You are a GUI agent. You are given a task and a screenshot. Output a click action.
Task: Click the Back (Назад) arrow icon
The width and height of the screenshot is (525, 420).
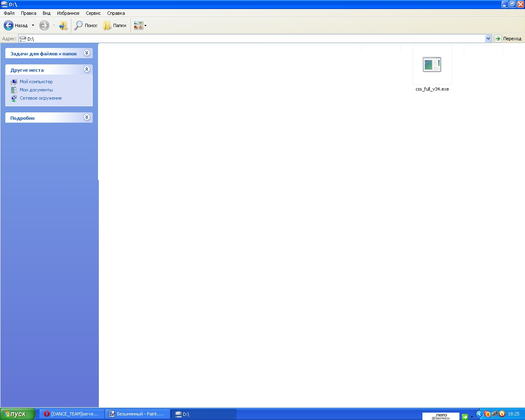pyautogui.click(x=9, y=25)
